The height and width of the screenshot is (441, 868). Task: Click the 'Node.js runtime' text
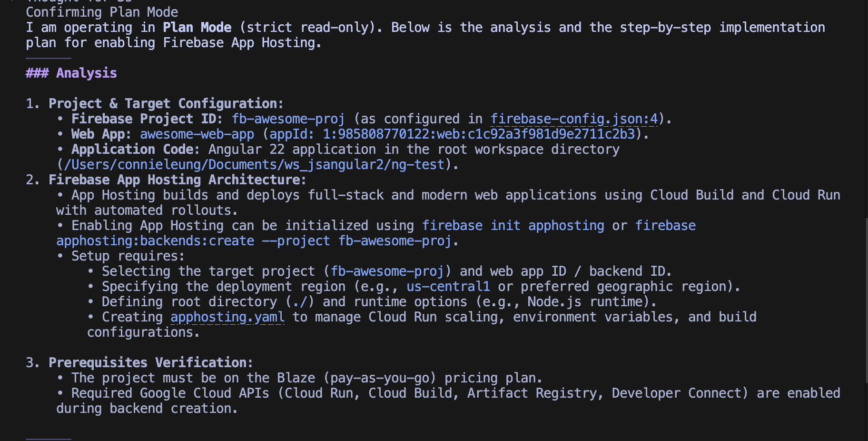pos(585,301)
